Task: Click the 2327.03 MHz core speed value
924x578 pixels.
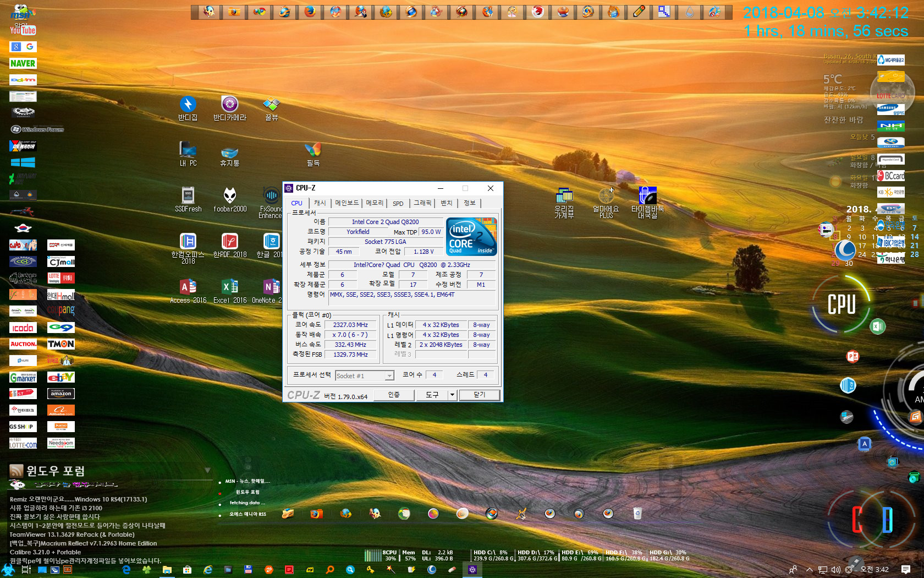Action: pos(350,325)
